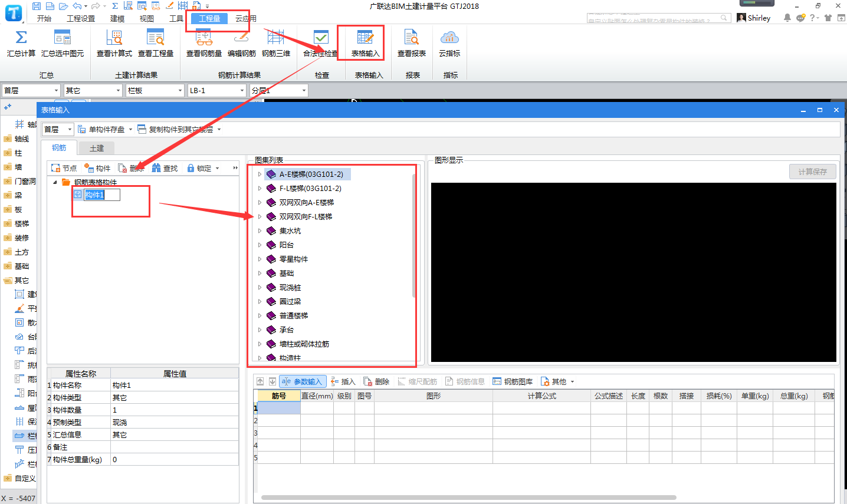Select 楼梯 in left component sidebar
This screenshot has width=847, height=504.
[22, 223]
